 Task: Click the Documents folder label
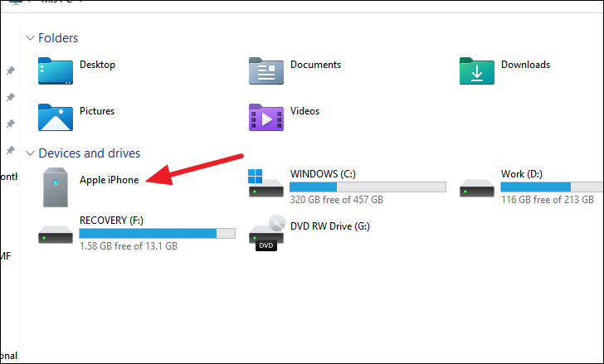click(x=315, y=65)
